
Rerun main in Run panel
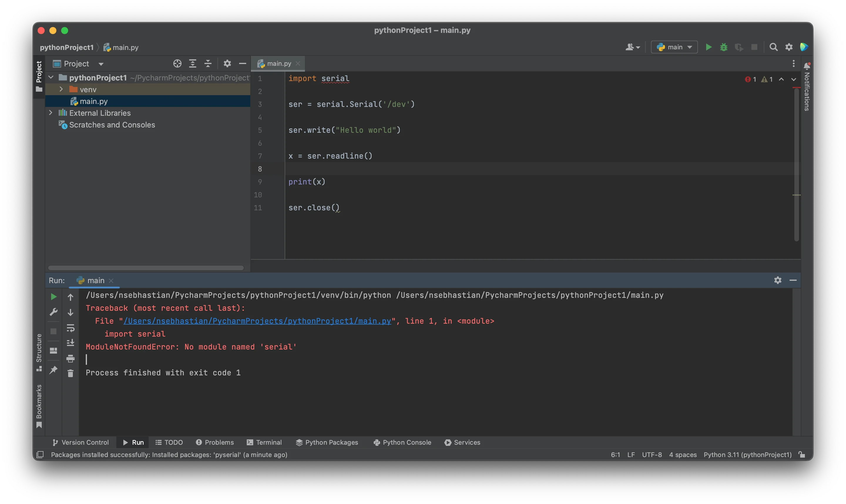(54, 297)
